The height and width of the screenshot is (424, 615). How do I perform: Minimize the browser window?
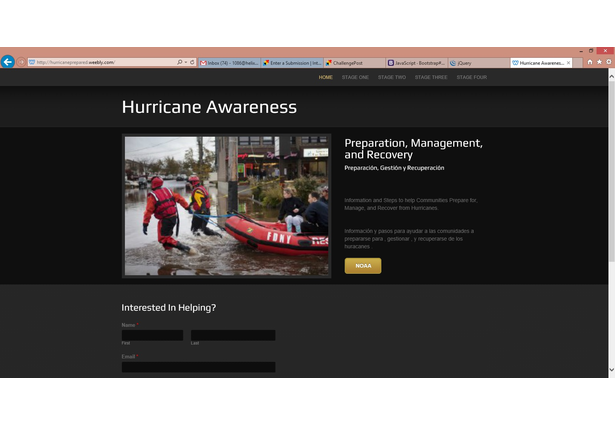tap(581, 51)
